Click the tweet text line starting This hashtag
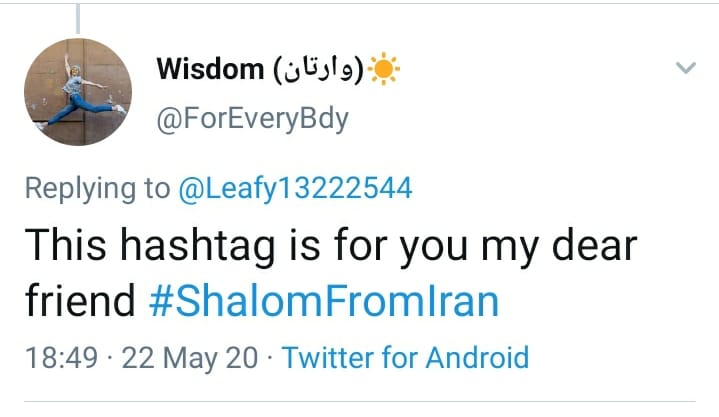Image resolution: width=719 pixels, height=417 pixels. pos(330,247)
